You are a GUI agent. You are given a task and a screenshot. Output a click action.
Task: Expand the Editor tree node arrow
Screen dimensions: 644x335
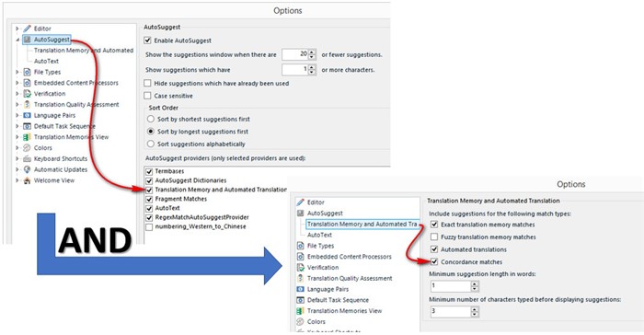tap(17, 29)
